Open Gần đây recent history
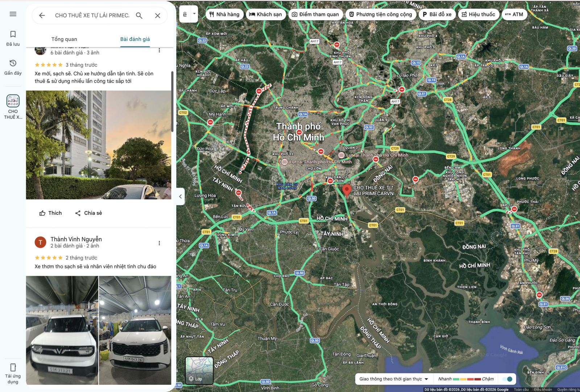580x392 pixels. (x=13, y=67)
